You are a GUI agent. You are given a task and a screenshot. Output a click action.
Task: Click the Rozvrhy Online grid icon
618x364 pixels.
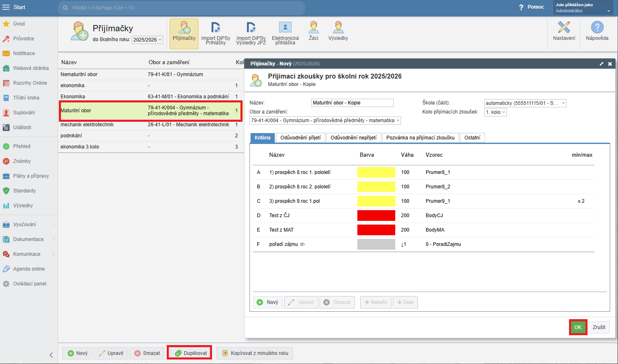tap(6, 83)
